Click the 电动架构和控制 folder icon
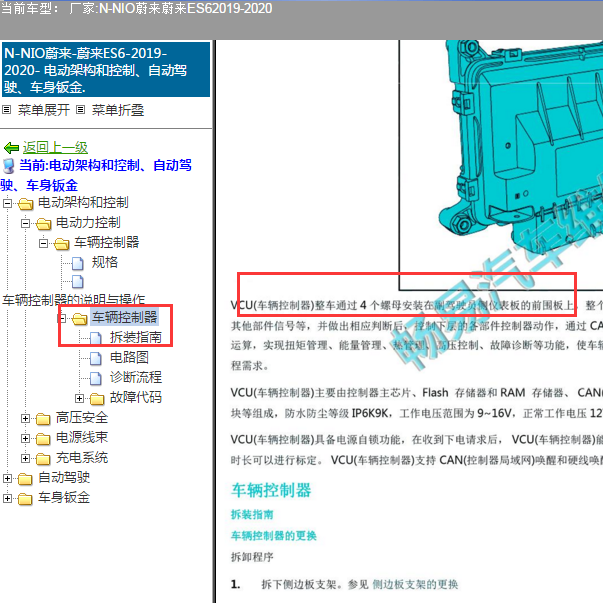This screenshot has width=603, height=603. 25,203
